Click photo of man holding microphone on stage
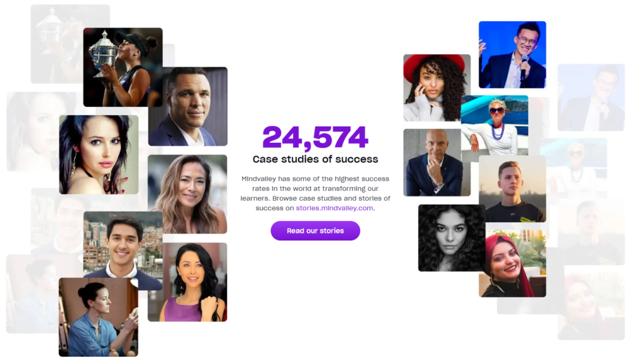This screenshot has height=360, width=644. pyautogui.click(x=512, y=55)
